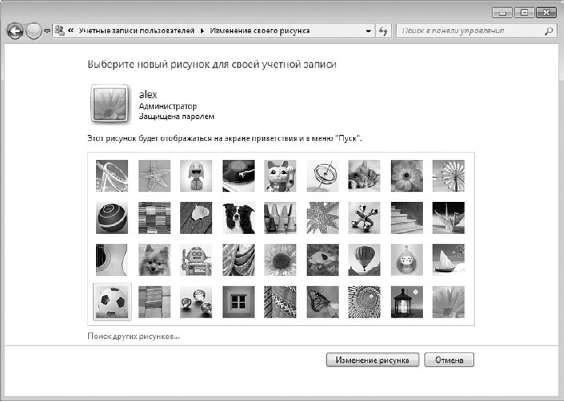Image resolution: width=564 pixels, height=402 pixels.
Task: Click the refresh icon beside address bar
Action: 383,31
